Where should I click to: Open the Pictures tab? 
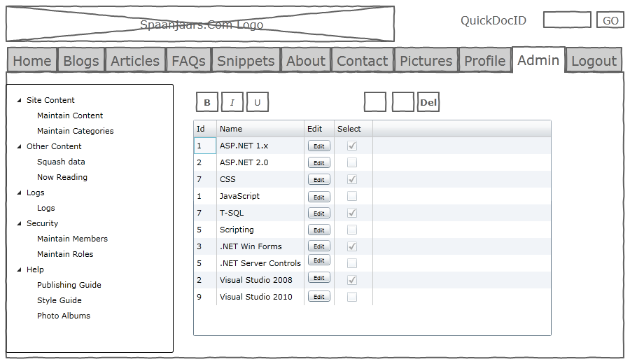(x=426, y=61)
